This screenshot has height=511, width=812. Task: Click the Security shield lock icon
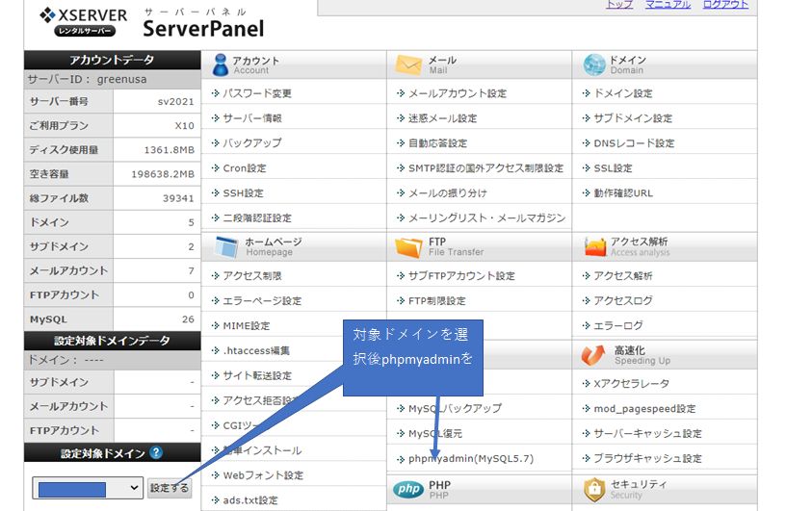(594, 490)
